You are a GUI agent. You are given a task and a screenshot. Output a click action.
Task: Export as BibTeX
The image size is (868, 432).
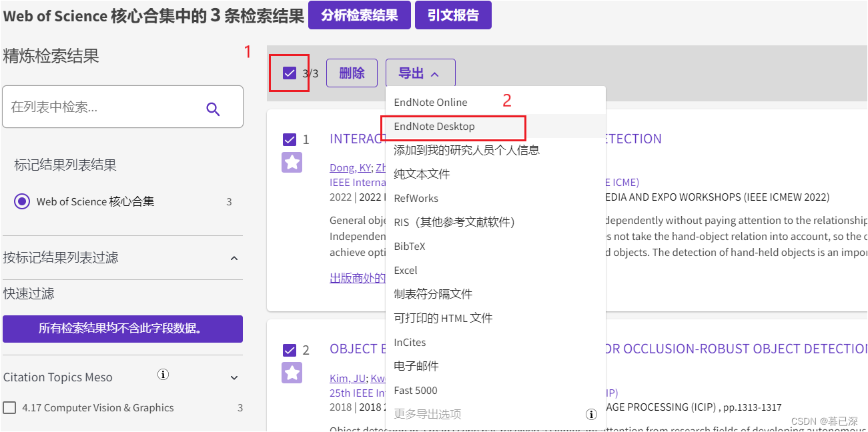pos(496,246)
